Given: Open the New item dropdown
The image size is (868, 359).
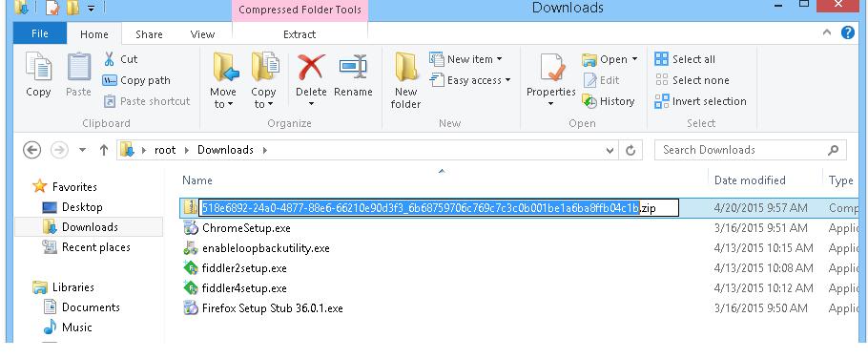Looking at the screenshot, I should (x=466, y=59).
